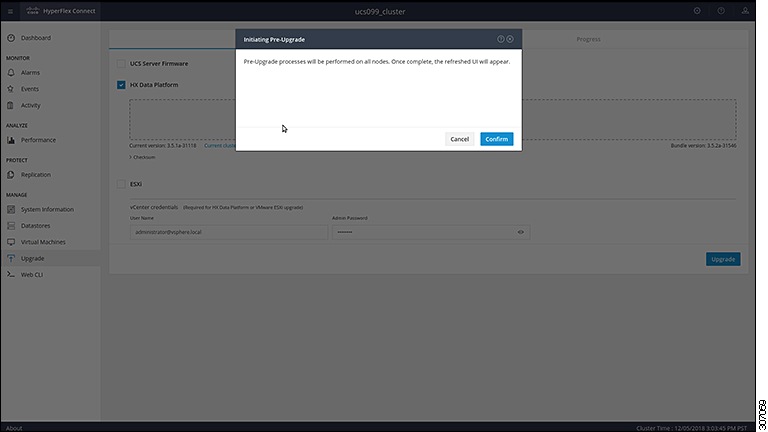Open Dashboard from the sidebar
Screen dimensions: 768x432
35,38
